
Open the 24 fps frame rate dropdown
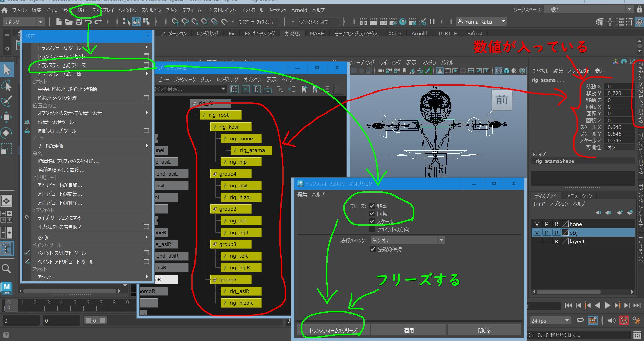550,321
